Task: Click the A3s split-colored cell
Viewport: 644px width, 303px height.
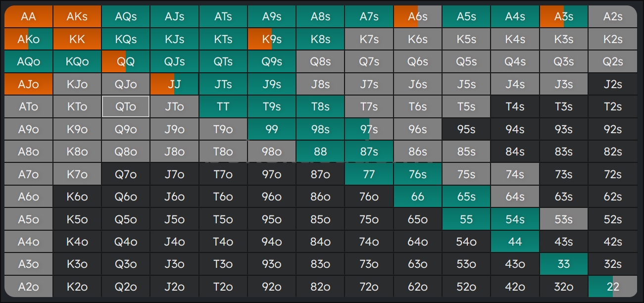Action: point(564,16)
